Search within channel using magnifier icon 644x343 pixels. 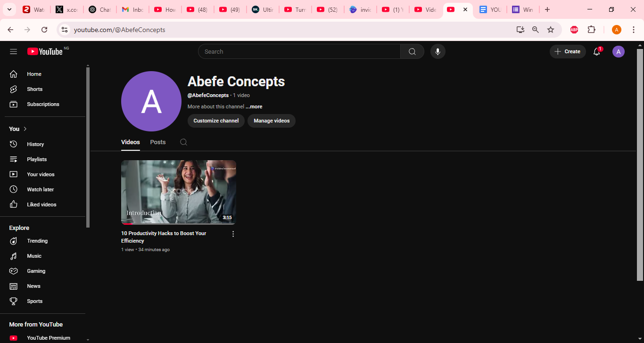[x=183, y=142]
